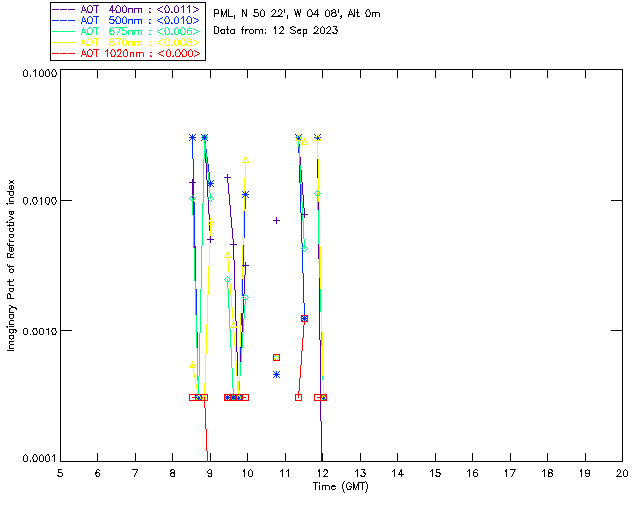The height and width of the screenshot is (512, 640).
Task: Click the red square data point just above 0.0010
Action: (x=304, y=318)
